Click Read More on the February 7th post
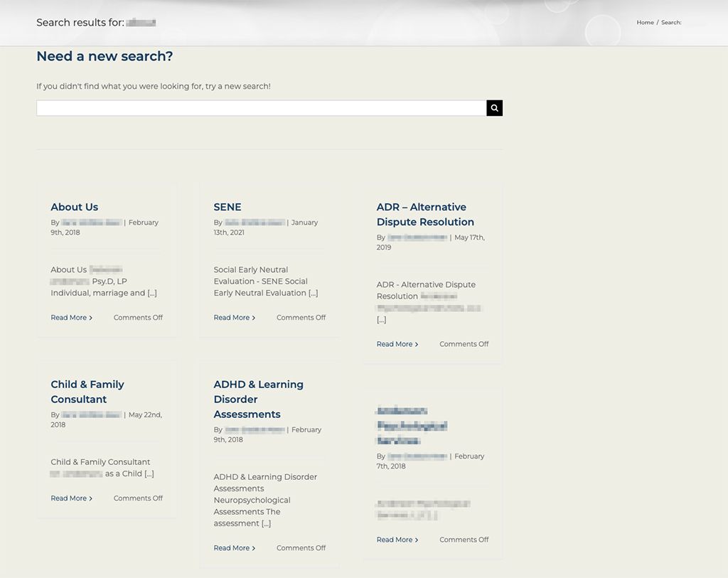The image size is (728, 578). coord(396,540)
